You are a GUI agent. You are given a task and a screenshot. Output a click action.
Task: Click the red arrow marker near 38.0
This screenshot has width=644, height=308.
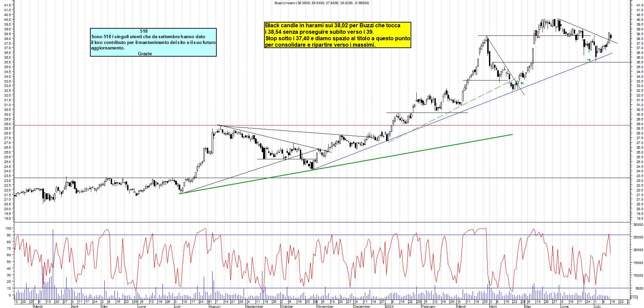pos(539,37)
